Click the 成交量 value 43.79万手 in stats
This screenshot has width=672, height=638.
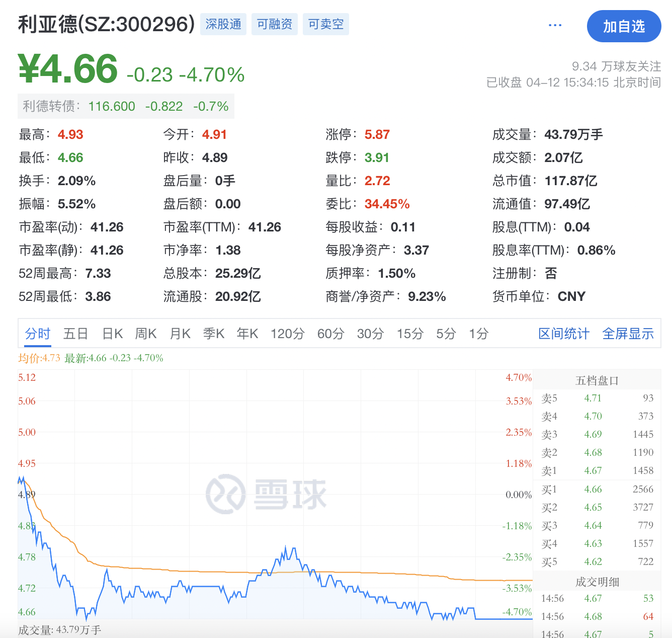574,134
